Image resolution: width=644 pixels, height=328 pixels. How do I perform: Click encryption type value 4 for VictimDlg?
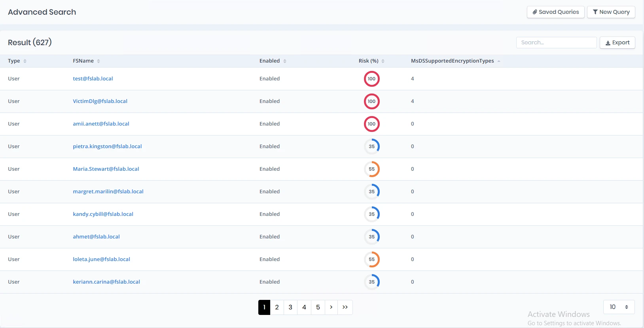(413, 101)
